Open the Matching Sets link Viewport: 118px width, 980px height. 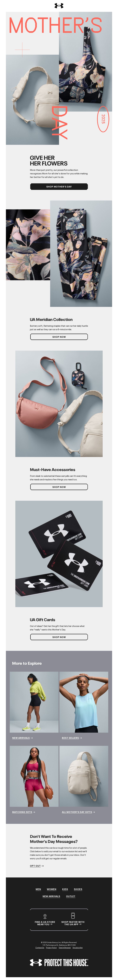[23, 812]
